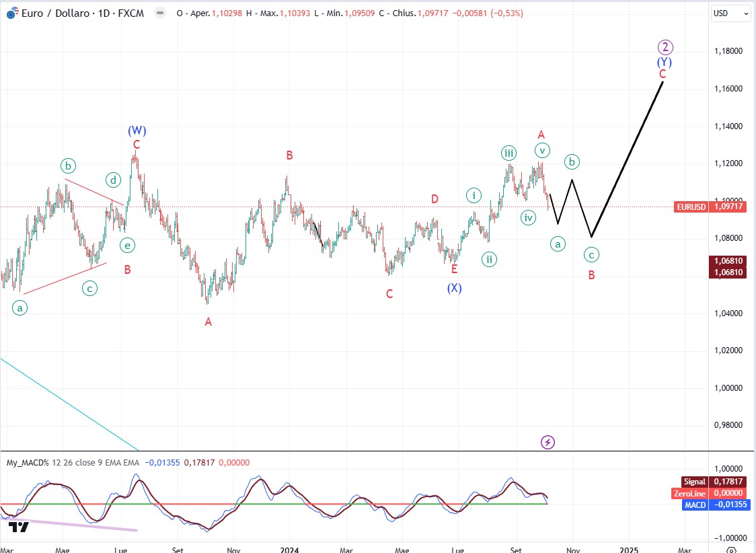Open chart settings gear icon

point(731,550)
